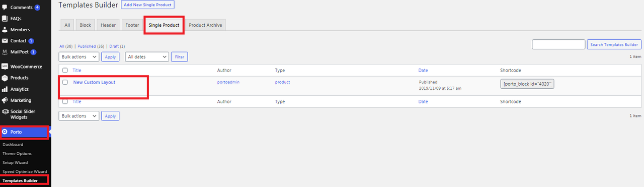Check the New Custom Layout row checkbox

coord(65,82)
